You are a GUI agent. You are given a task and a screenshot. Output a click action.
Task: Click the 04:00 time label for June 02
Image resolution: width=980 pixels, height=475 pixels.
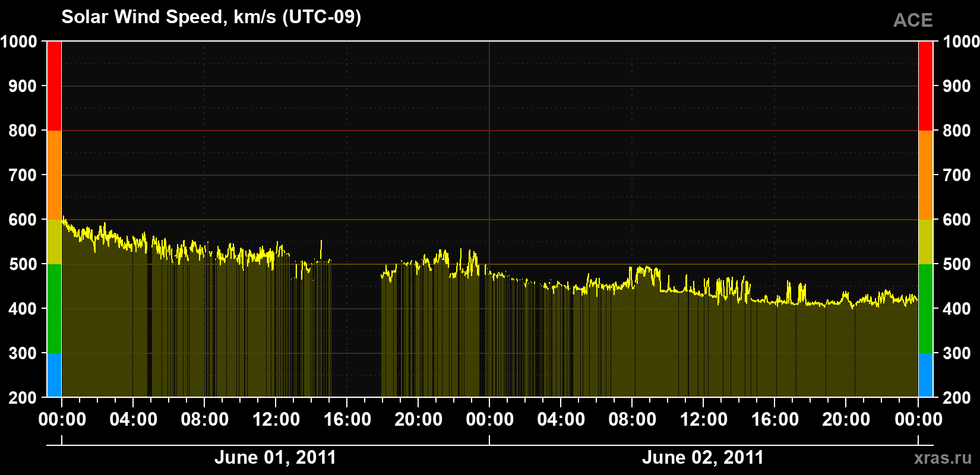[x=561, y=420]
